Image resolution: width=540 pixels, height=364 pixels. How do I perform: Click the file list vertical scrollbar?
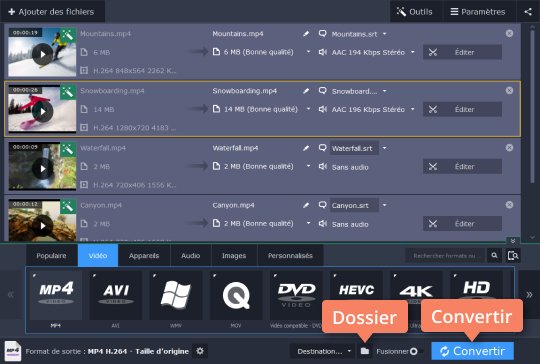point(532,103)
